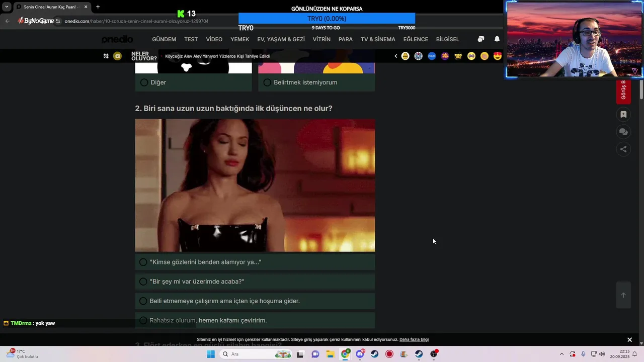Open a new browser tab with plus
Viewport: 644px width, 362px height.
[x=98, y=7]
